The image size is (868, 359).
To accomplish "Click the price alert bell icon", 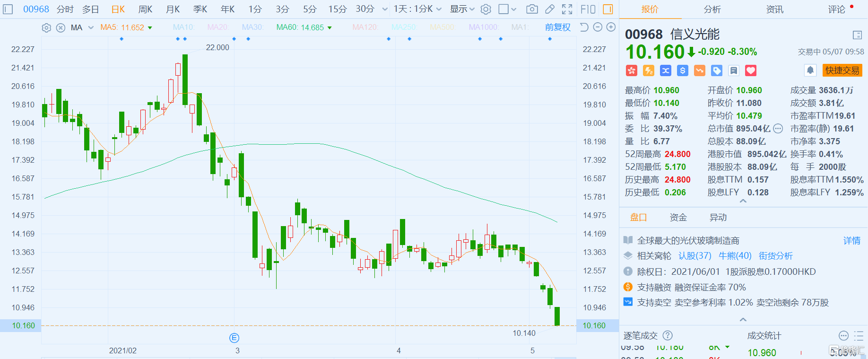I will (x=810, y=70).
